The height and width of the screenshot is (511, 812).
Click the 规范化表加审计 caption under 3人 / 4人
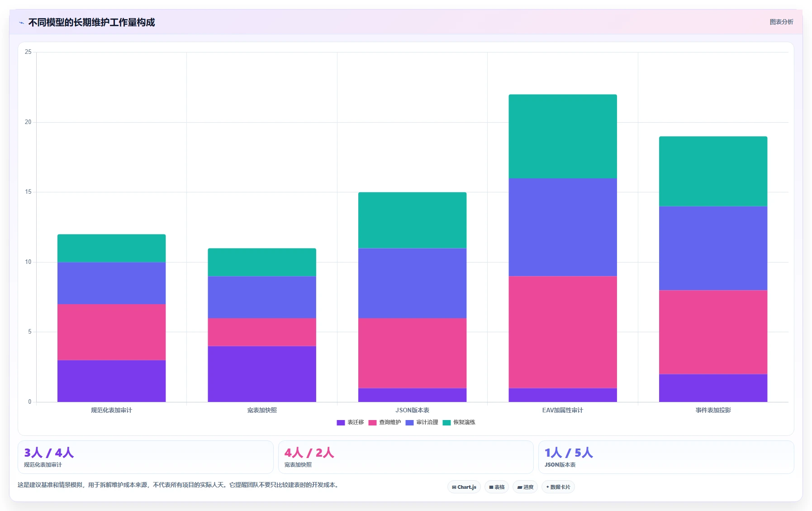click(43, 465)
